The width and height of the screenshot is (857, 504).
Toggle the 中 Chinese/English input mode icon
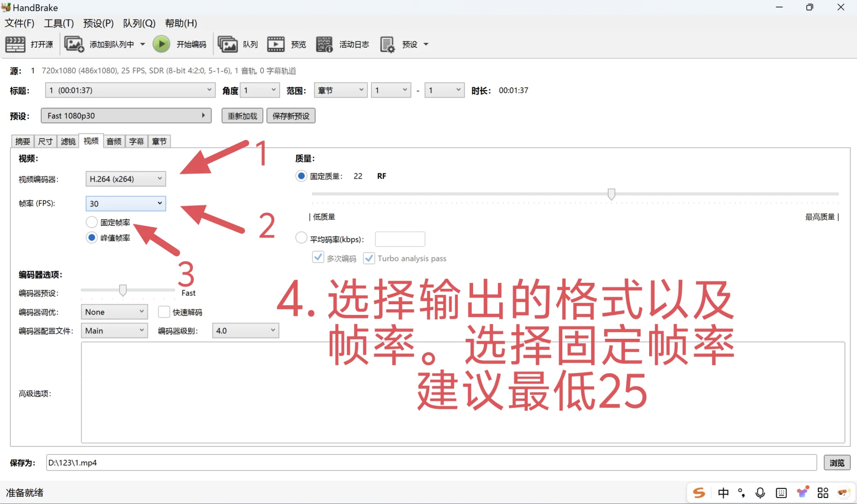click(723, 493)
